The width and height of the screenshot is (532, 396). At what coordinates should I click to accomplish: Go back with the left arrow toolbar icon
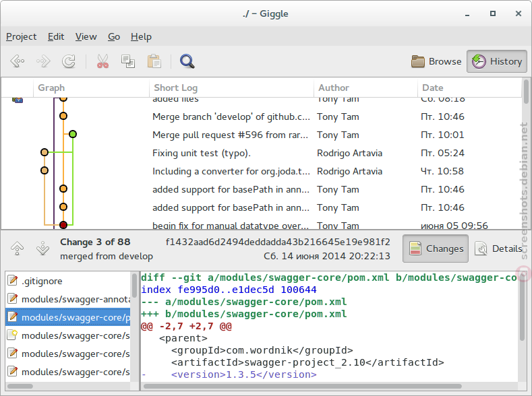(18, 61)
